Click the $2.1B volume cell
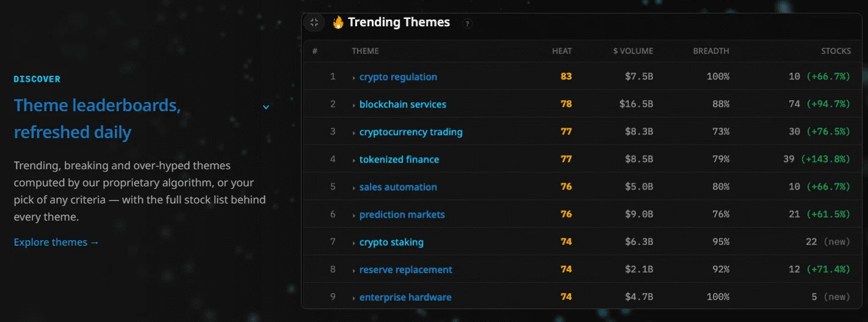868x322 pixels. pyautogui.click(x=638, y=269)
